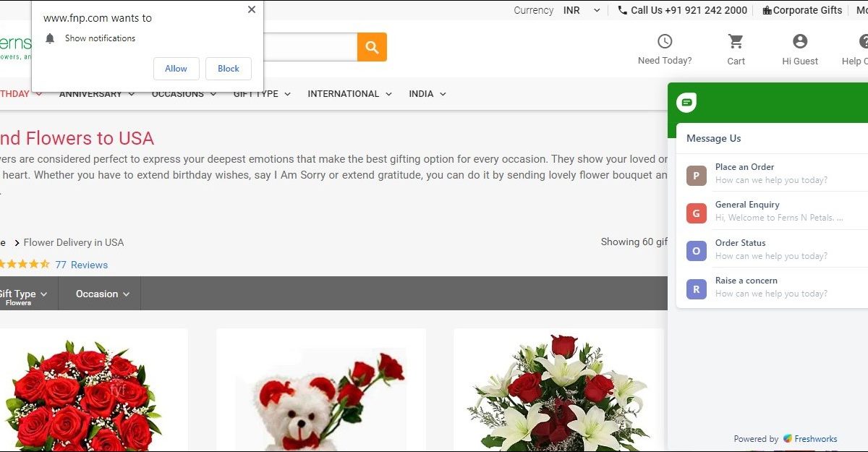868x452 pixels.
Task: Expand the Occasion filter dropdown
Action: click(x=102, y=294)
